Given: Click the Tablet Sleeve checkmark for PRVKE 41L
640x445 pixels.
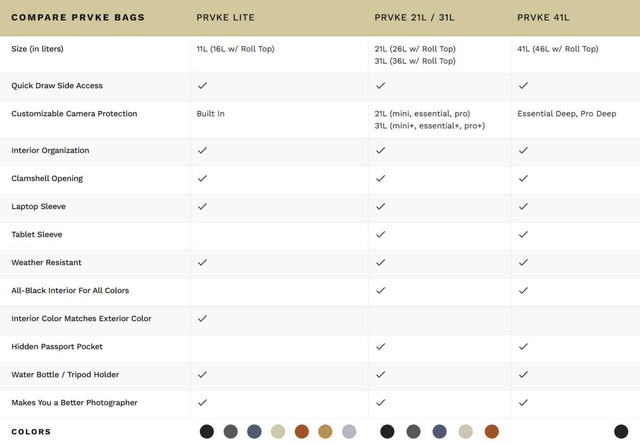Looking at the screenshot, I should [523, 235].
